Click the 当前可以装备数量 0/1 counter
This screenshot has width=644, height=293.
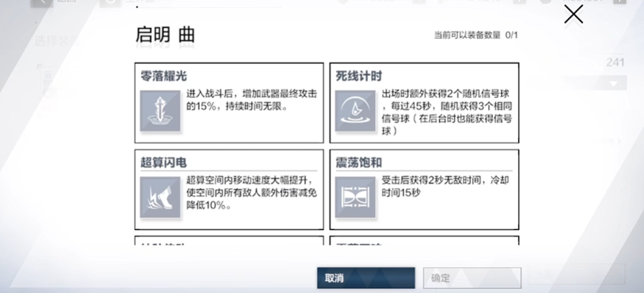[476, 36]
